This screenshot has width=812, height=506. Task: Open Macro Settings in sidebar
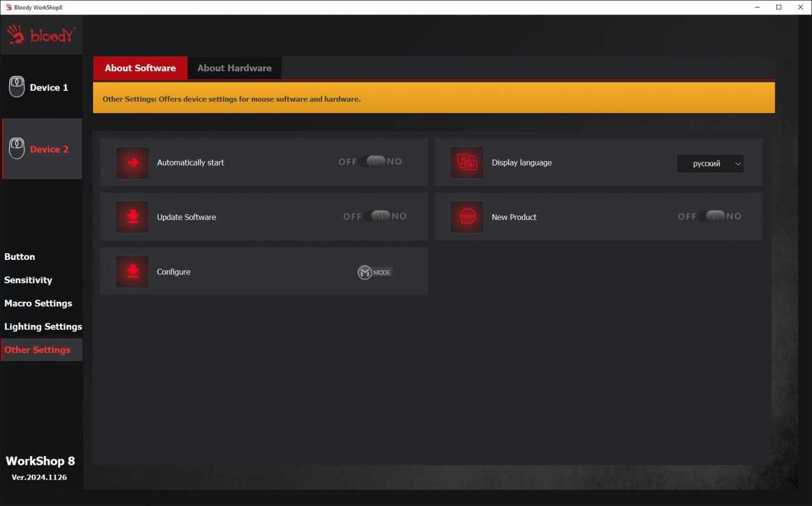[x=38, y=303]
